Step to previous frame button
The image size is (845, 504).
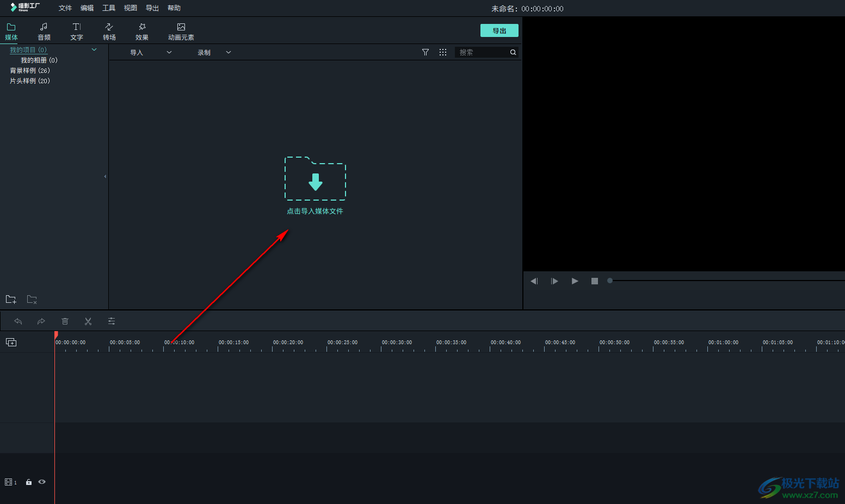point(534,281)
